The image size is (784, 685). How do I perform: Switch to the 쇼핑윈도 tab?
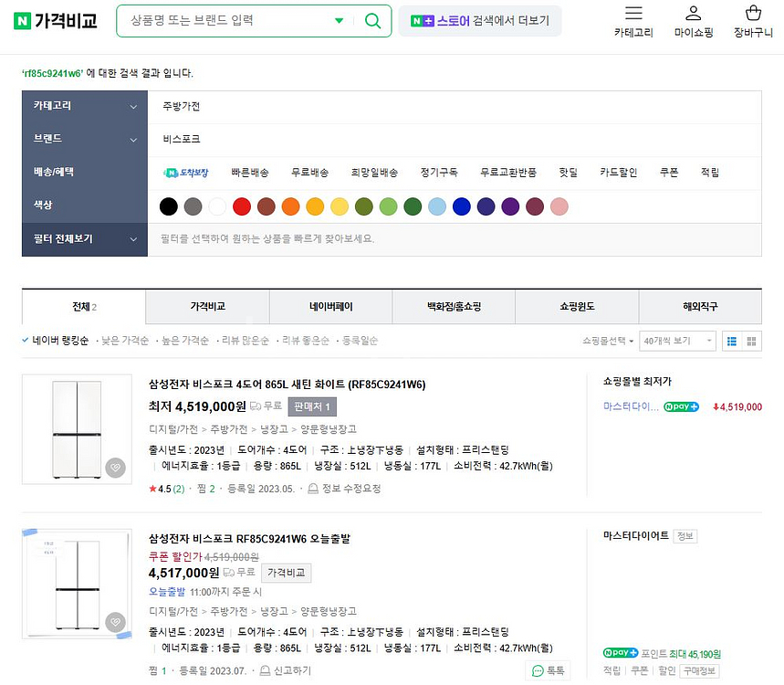[577, 307]
